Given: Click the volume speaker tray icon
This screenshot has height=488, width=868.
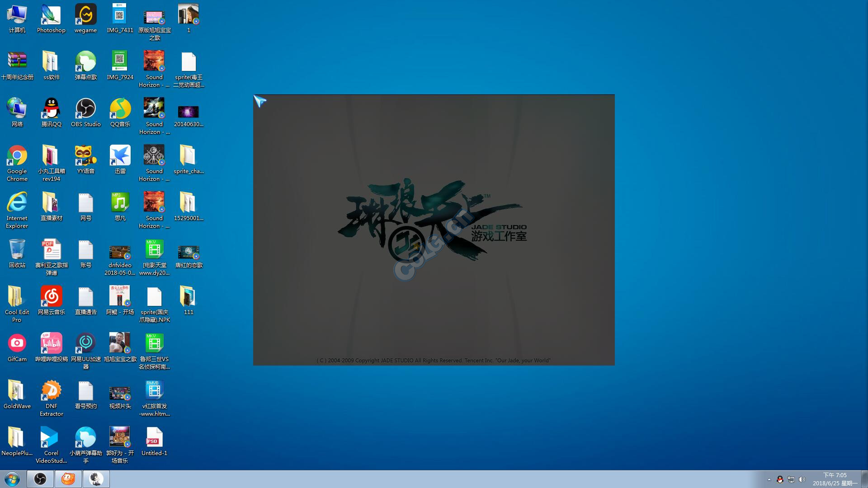Looking at the screenshot, I should tap(802, 479).
